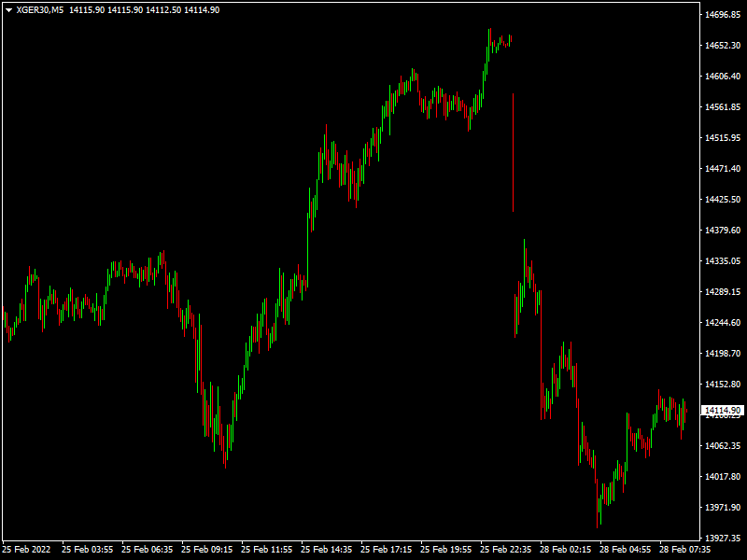Click the 25 Feb 2022 date label
This screenshot has height=560, width=747.
(x=26, y=549)
